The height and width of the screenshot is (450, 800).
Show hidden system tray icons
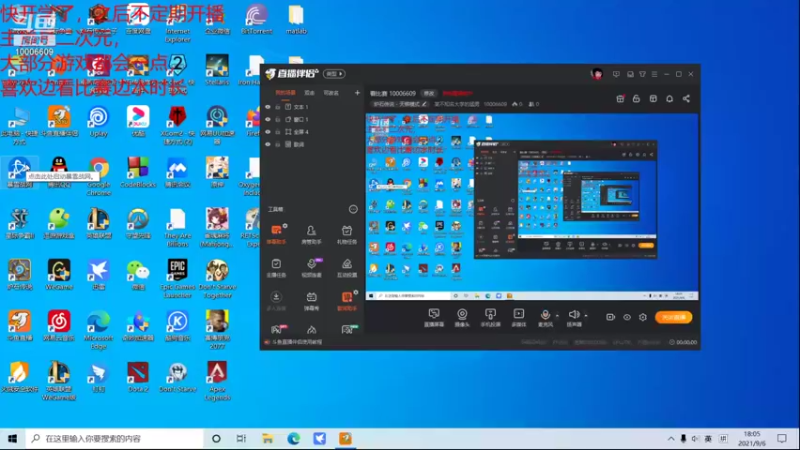(x=671, y=439)
